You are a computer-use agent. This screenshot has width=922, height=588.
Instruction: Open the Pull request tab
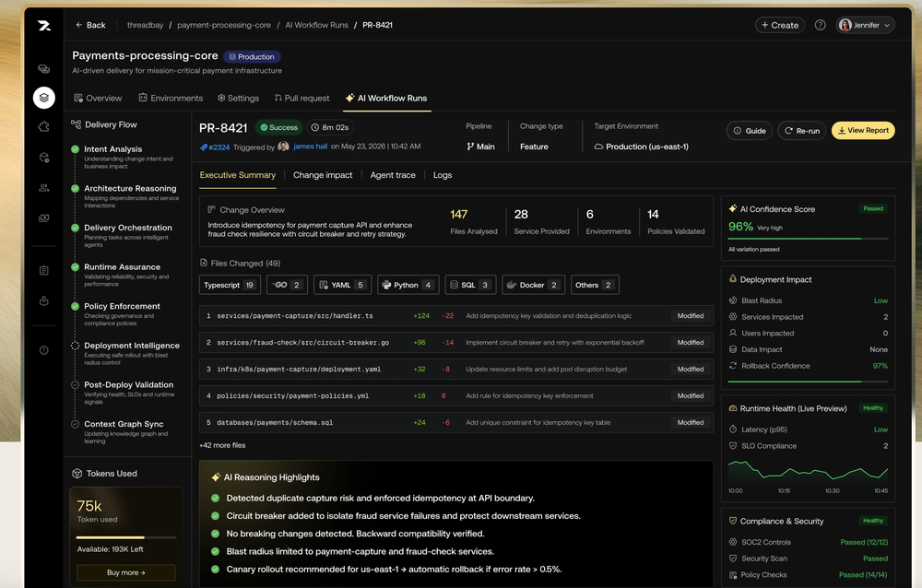tap(301, 99)
